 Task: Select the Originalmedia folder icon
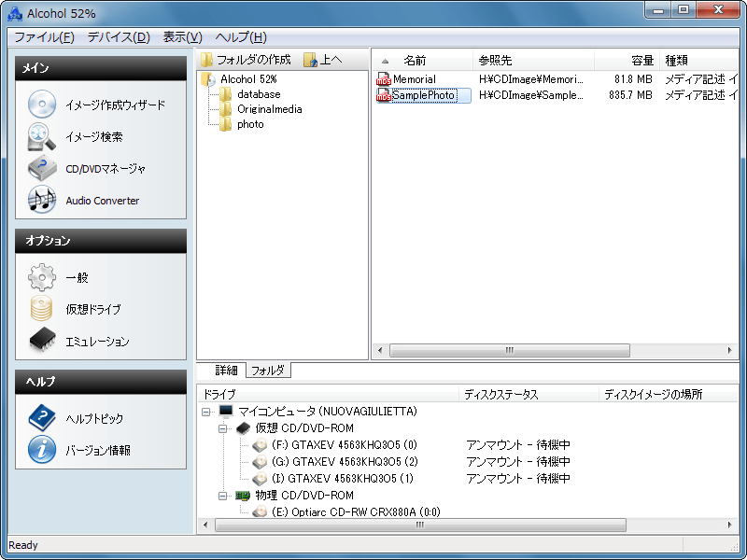pos(225,109)
